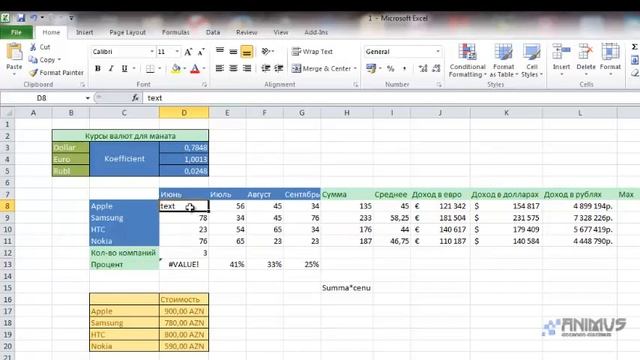640x360 pixels.
Task: Toggle Bold formatting
Action: (x=98, y=69)
